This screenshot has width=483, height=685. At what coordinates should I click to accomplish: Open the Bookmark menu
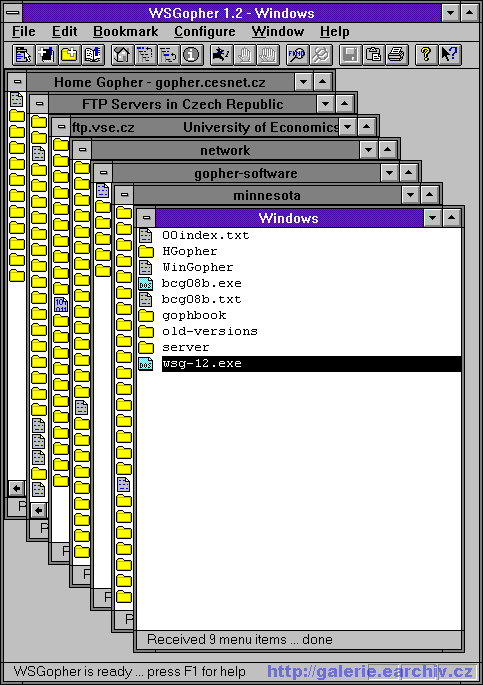tap(126, 31)
